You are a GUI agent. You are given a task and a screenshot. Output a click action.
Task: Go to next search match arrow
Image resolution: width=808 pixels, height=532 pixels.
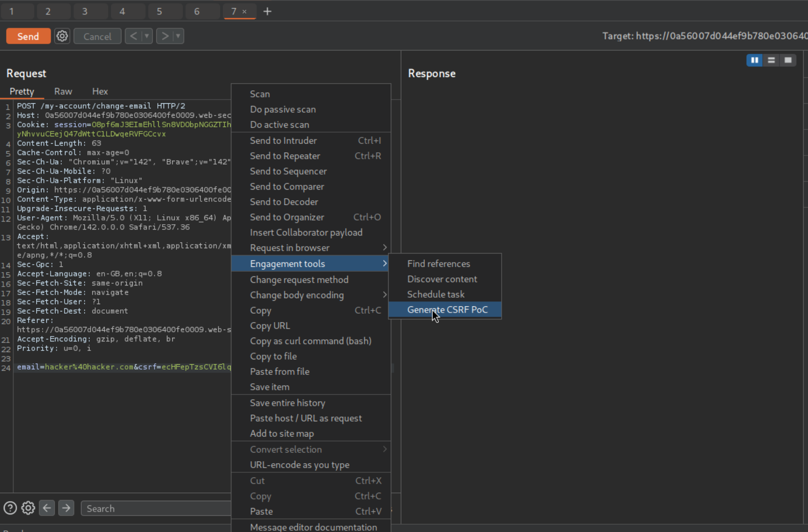click(66, 509)
